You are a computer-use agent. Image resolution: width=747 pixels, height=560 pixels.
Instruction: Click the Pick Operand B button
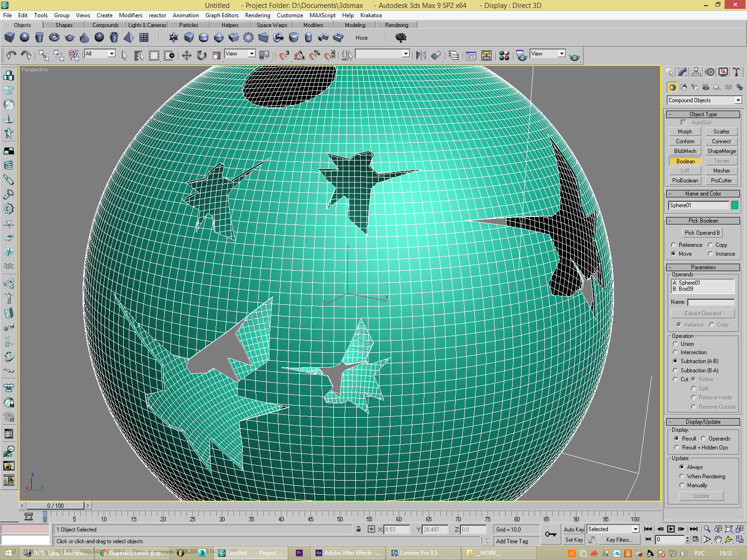[702, 233]
